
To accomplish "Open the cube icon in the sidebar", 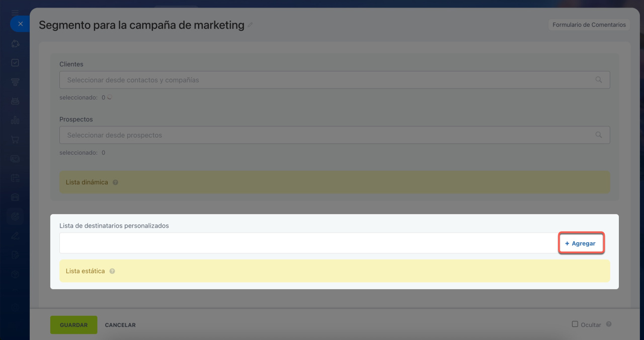I will coord(15,274).
